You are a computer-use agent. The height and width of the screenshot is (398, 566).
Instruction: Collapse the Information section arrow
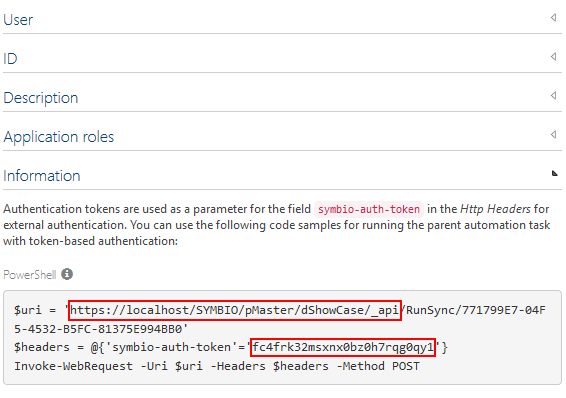(554, 174)
